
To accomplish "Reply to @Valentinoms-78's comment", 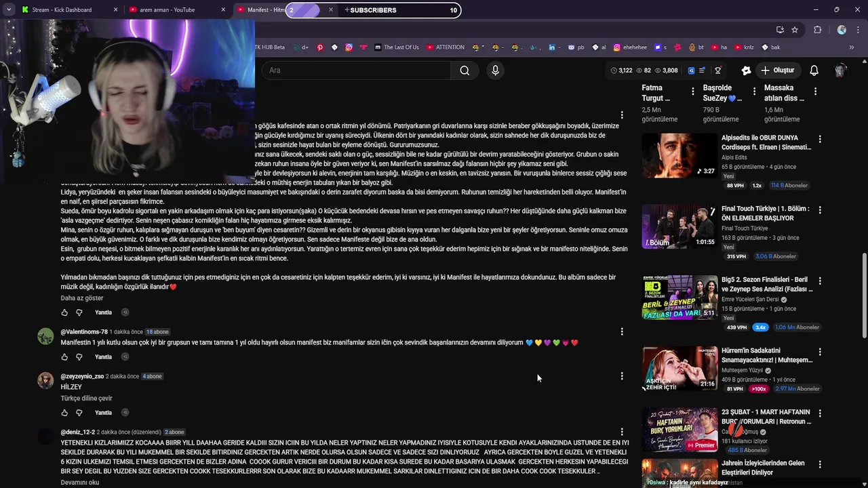I will [x=103, y=357].
